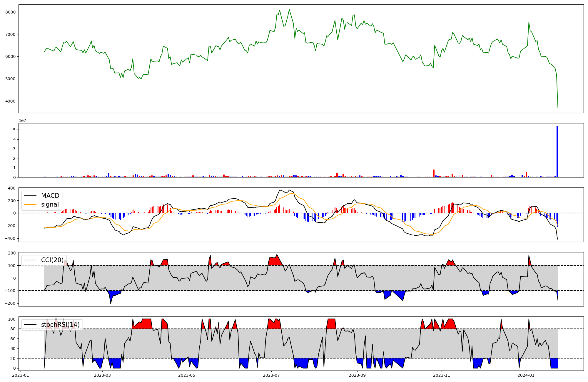
Task: Click the 2024-01 x-axis date label
Action: coord(526,375)
